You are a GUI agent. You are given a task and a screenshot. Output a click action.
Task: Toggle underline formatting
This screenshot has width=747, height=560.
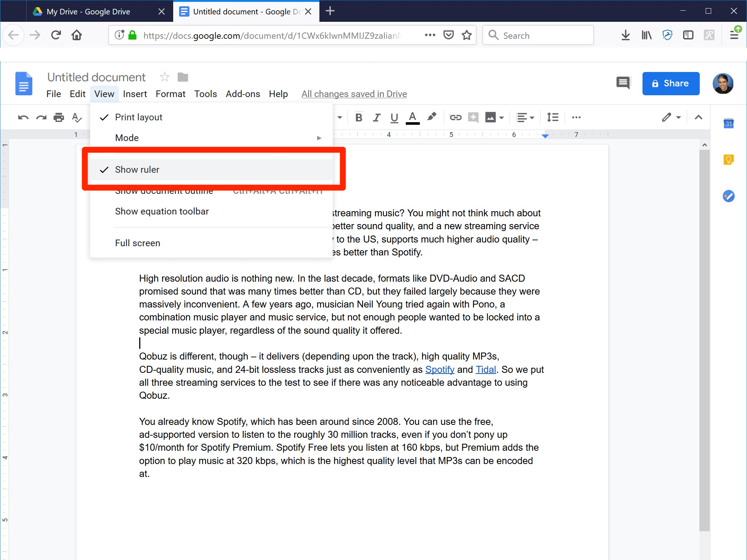[x=394, y=118]
